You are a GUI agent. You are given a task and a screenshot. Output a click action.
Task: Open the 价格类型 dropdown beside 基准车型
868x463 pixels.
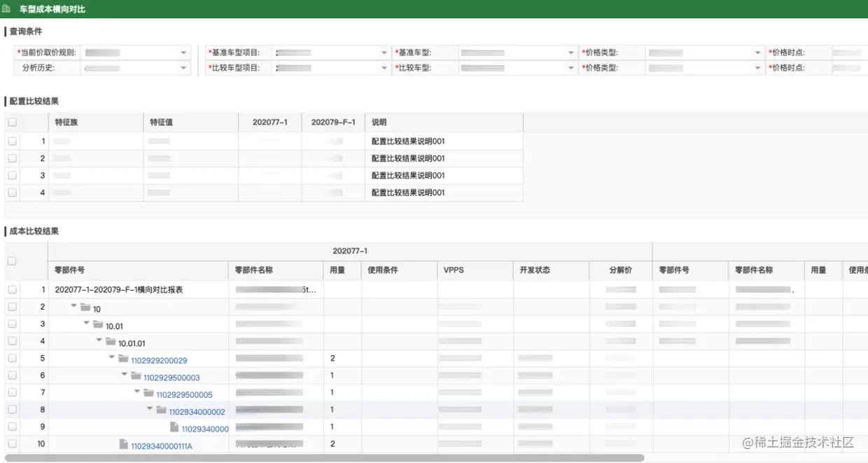(x=757, y=53)
